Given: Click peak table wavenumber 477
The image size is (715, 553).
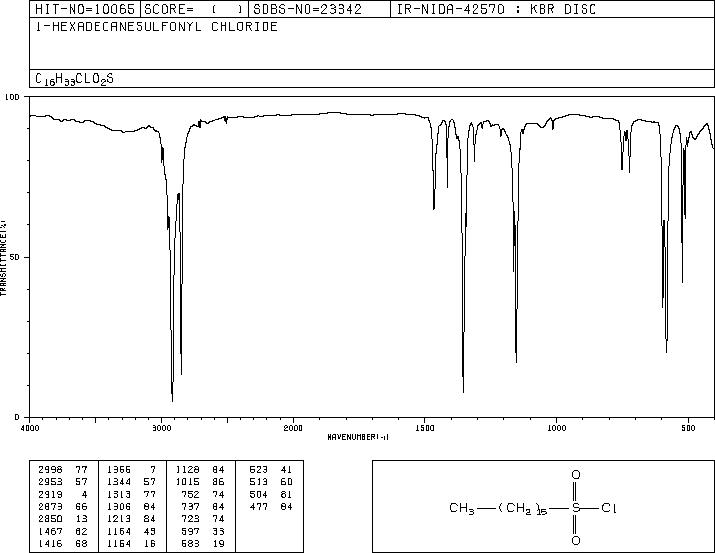Looking at the screenshot, I should pos(259,506).
